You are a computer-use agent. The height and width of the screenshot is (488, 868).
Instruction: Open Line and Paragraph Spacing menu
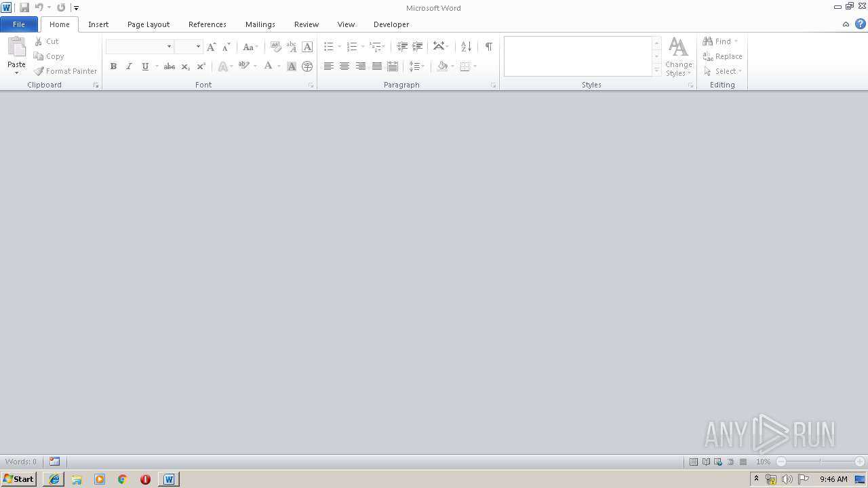point(416,66)
